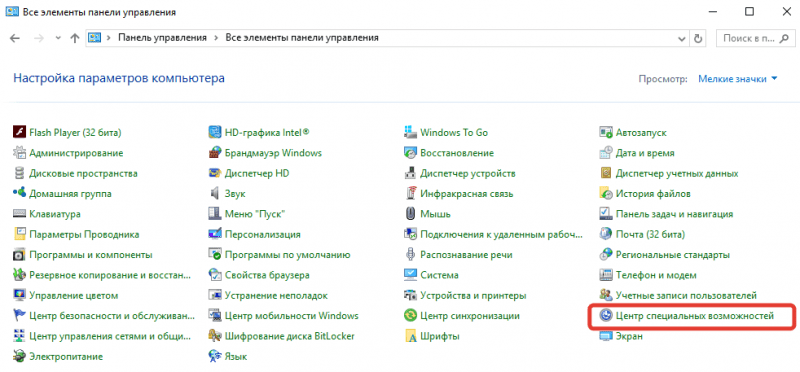
Task: Open the Свойства браузера link
Action: 267,275
